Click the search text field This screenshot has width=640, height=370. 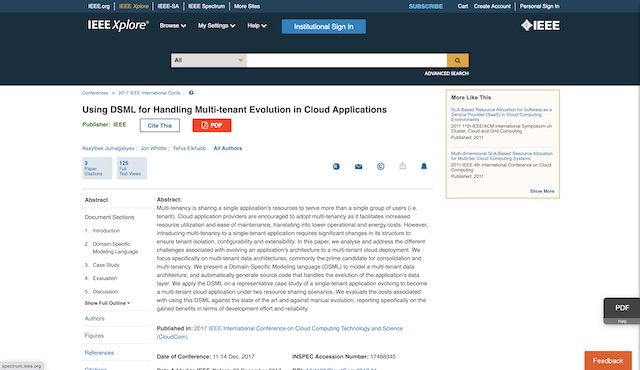coord(347,60)
